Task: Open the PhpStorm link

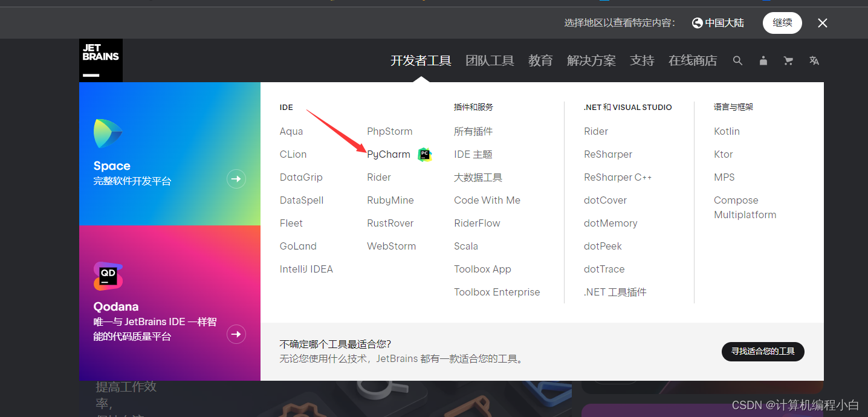Action: point(390,131)
